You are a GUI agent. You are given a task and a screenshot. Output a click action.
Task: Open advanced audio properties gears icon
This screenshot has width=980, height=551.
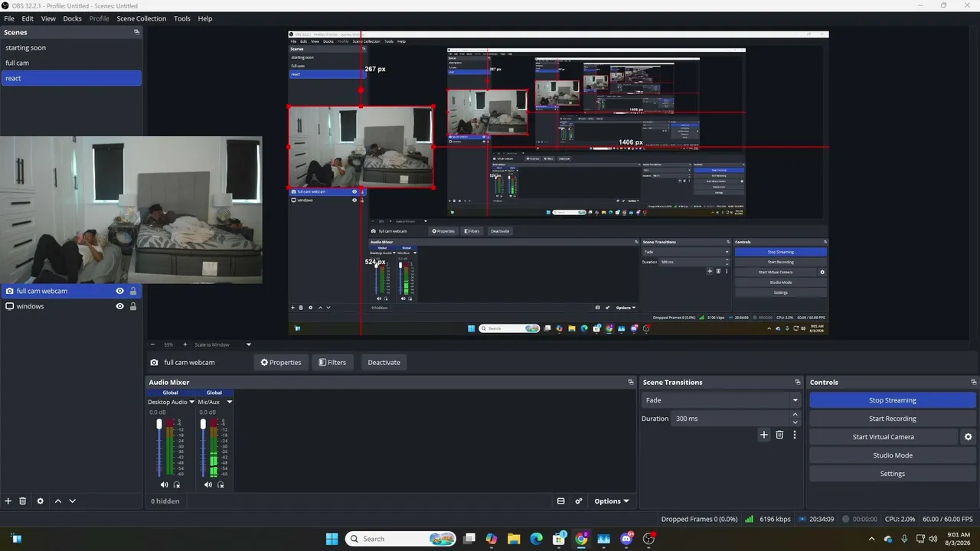(x=579, y=501)
